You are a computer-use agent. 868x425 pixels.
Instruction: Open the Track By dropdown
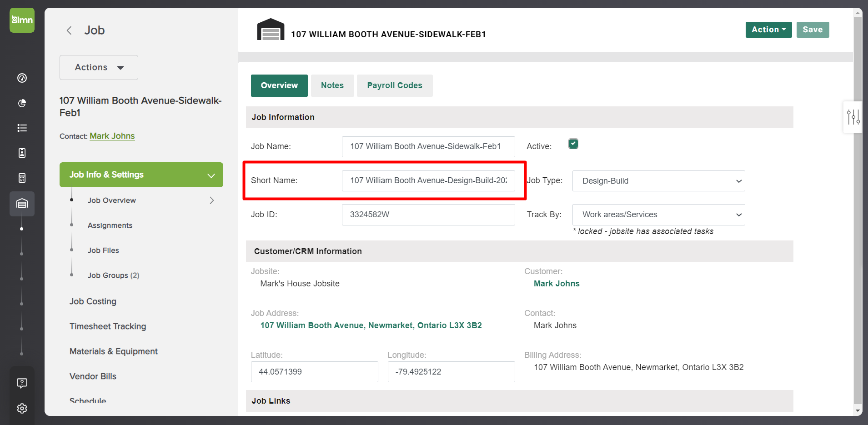pyautogui.click(x=658, y=215)
